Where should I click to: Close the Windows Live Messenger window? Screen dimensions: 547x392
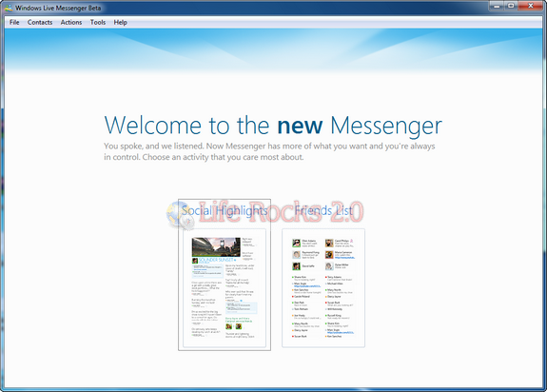click(531, 6)
